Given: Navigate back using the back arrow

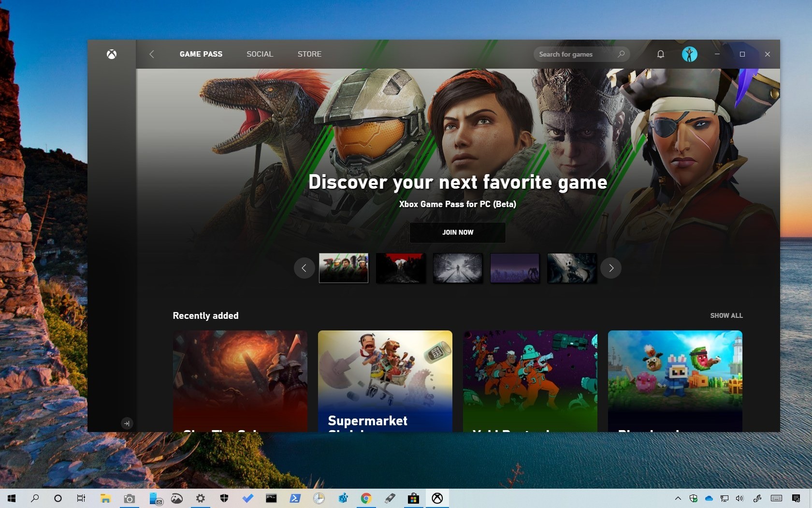Looking at the screenshot, I should (x=152, y=54).
